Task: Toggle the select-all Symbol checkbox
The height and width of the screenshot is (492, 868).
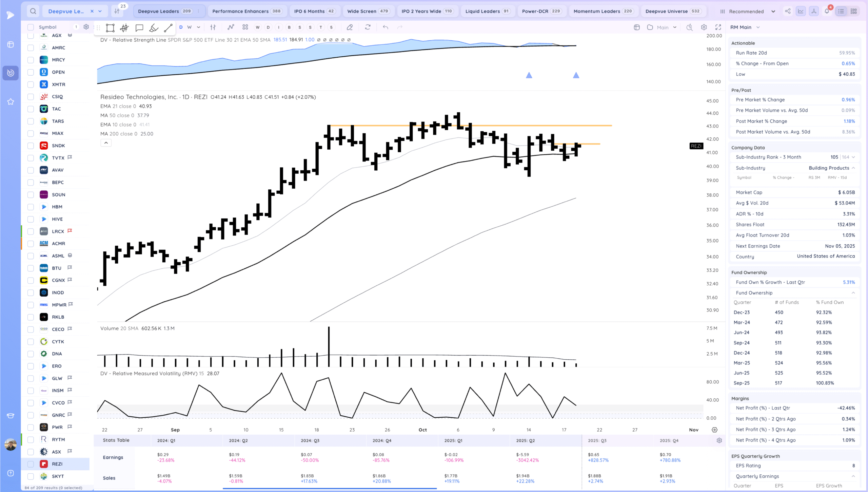Action: click(31, 27)
